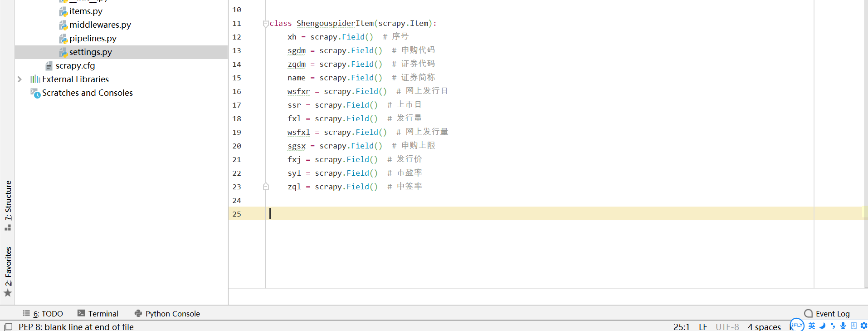
Task: Click the syl variable on line 22
Action: 294,173
